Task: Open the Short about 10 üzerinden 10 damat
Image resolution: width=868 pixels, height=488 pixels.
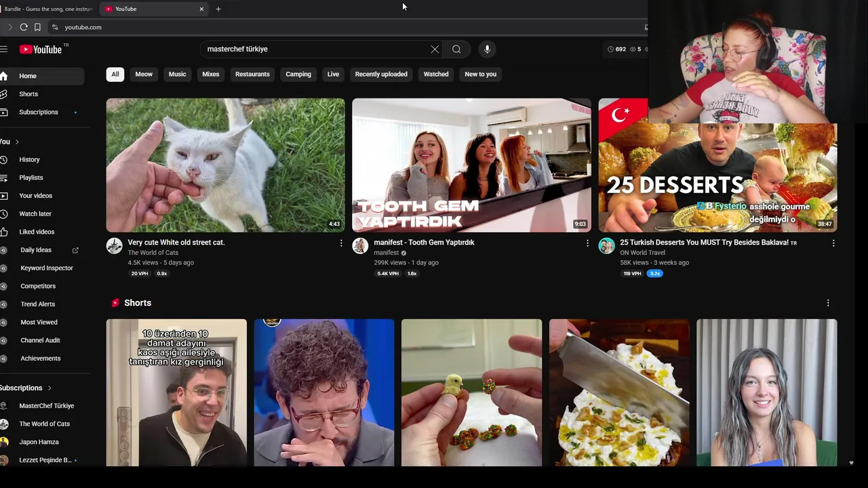Action: 176,393
